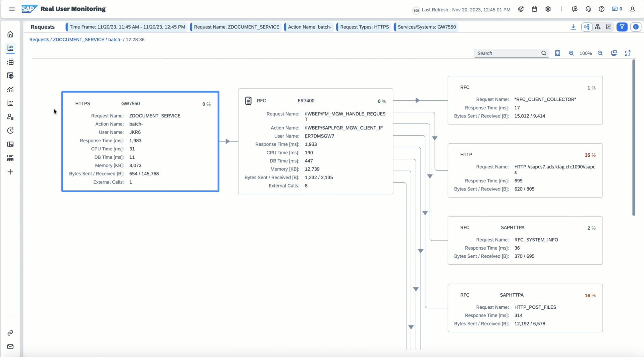
Task: Click the Request Types: HTTPS filter chip
Action: (x=364, y=27)
